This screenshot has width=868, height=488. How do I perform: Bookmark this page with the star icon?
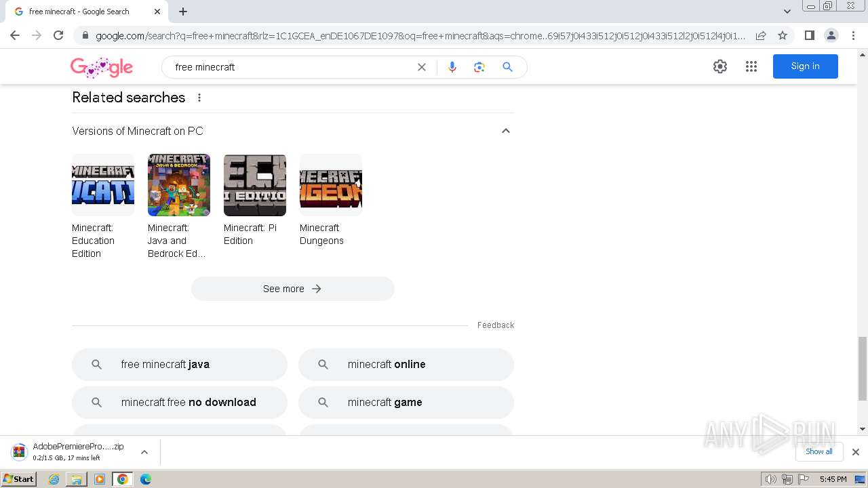[783, 35]
